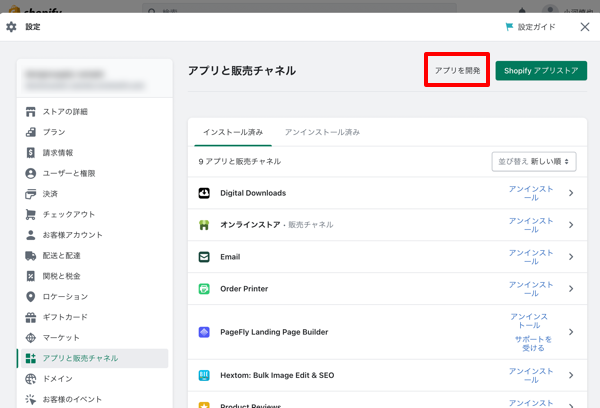Click the 関税と税金 icon
The width and height of the screenshot is (600, 408).
point(31,276)
